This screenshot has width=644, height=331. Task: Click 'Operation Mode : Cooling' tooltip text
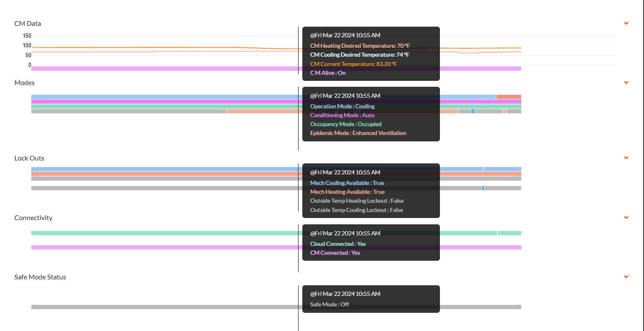pyautogui.click(x=343, y=106)
